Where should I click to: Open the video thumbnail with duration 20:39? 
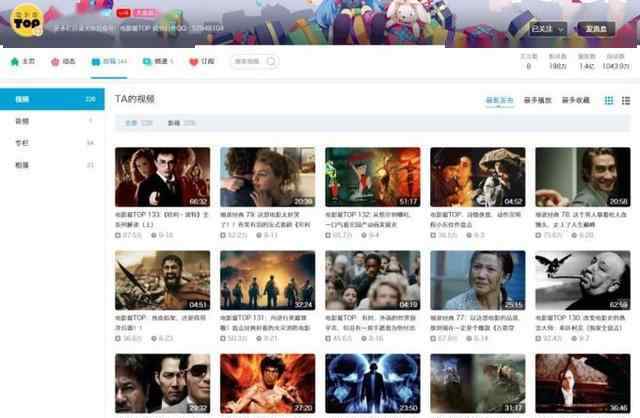click(x=268, y=177)
